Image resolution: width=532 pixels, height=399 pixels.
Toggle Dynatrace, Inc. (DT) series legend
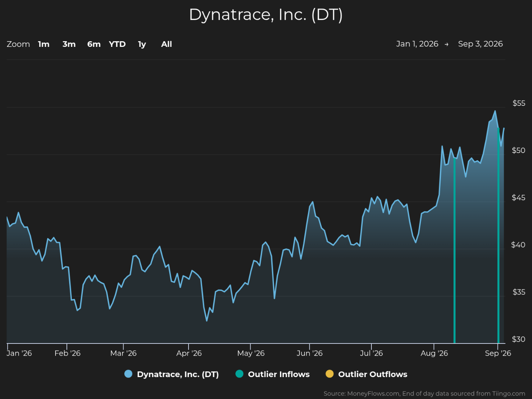click(172, 374)
